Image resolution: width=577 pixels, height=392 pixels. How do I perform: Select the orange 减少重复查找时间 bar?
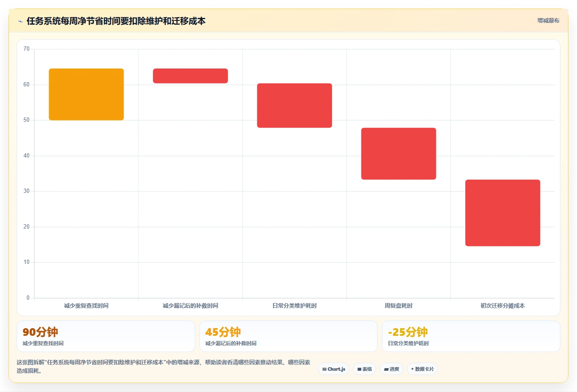tap(87, 94)
